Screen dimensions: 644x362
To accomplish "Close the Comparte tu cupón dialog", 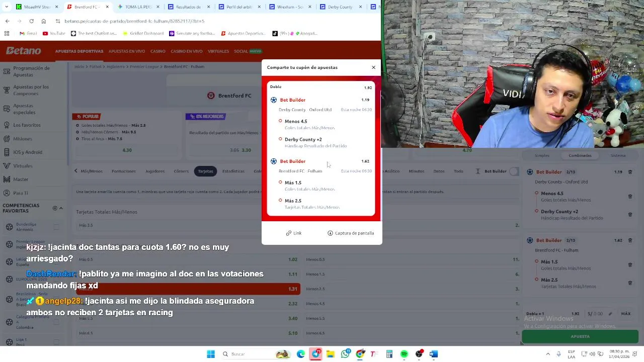I will [373, 67].
